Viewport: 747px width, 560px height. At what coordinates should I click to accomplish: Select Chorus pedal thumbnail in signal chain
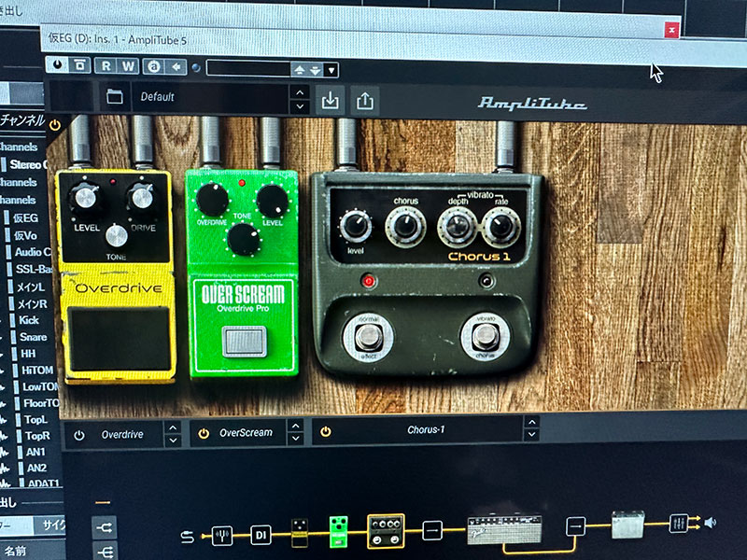[386, 530]
